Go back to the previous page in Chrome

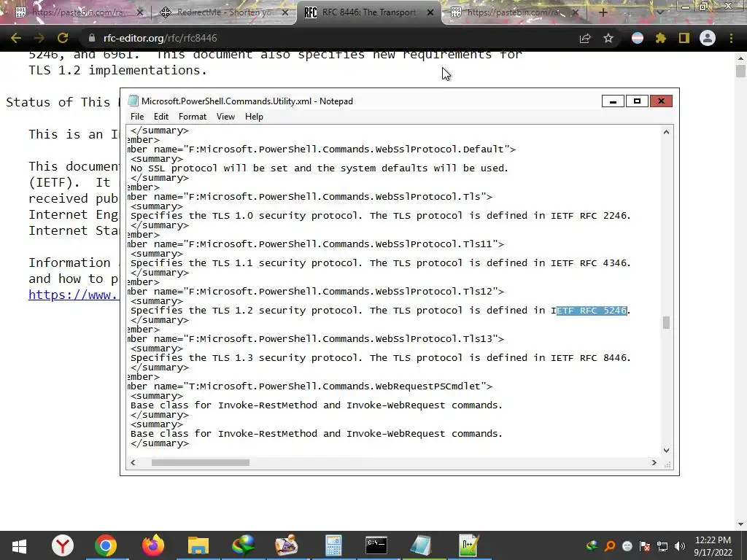(x=16, y=38)
